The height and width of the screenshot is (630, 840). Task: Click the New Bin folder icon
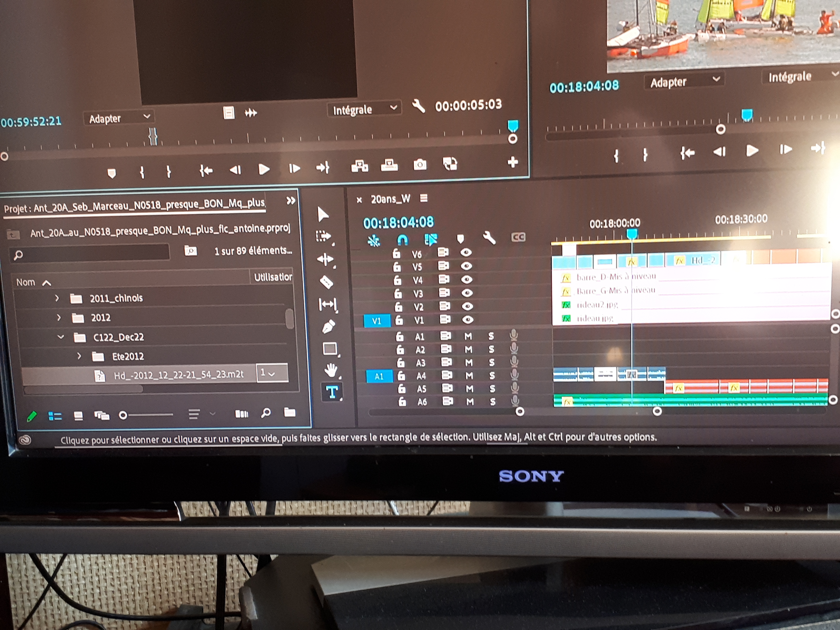point(290,412)
